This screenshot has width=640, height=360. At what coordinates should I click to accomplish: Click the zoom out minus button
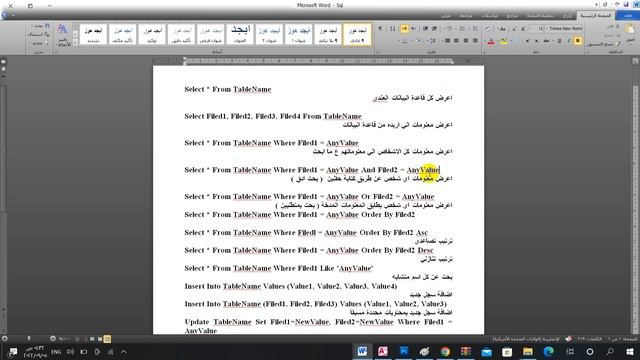[53, 338]
